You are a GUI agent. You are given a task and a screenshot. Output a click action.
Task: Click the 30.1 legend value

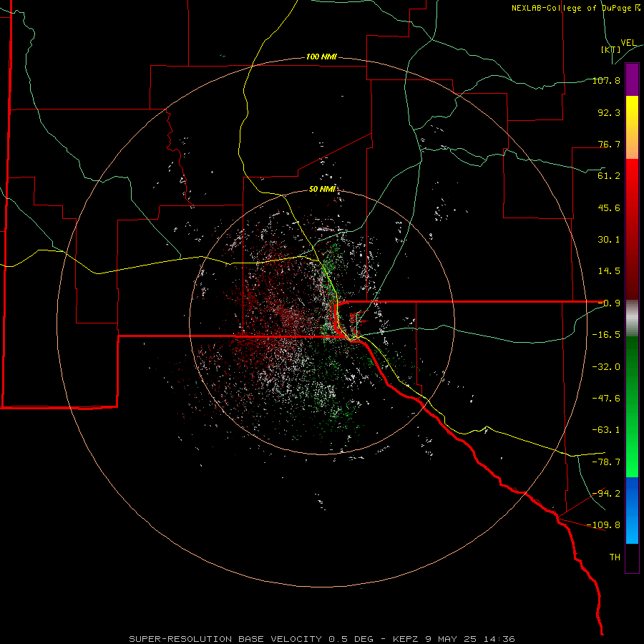coord(609,240)
